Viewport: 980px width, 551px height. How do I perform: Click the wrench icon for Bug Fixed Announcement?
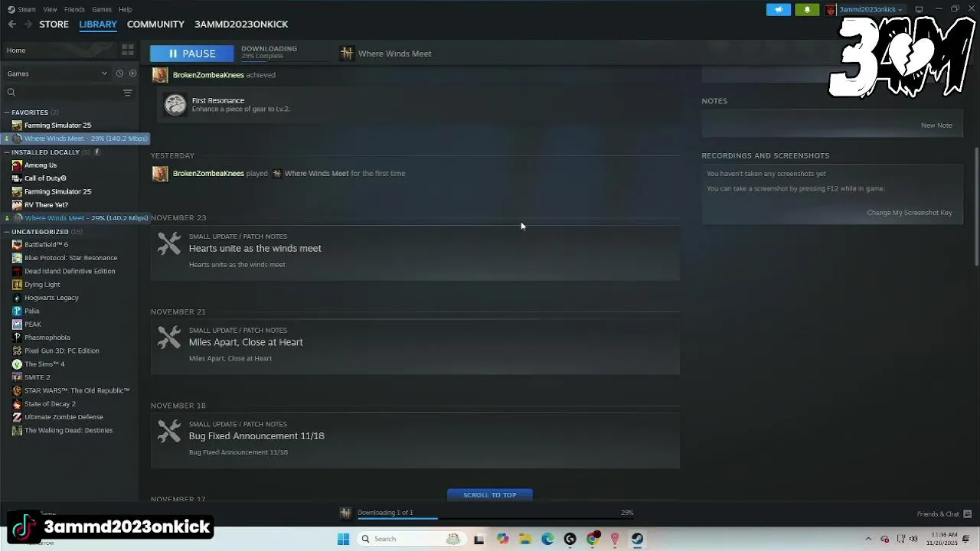[168, 431]
